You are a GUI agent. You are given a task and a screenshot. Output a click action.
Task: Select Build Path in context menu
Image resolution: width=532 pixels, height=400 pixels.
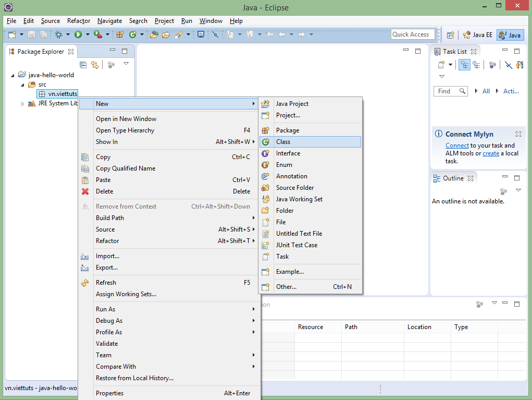point(169,218)
